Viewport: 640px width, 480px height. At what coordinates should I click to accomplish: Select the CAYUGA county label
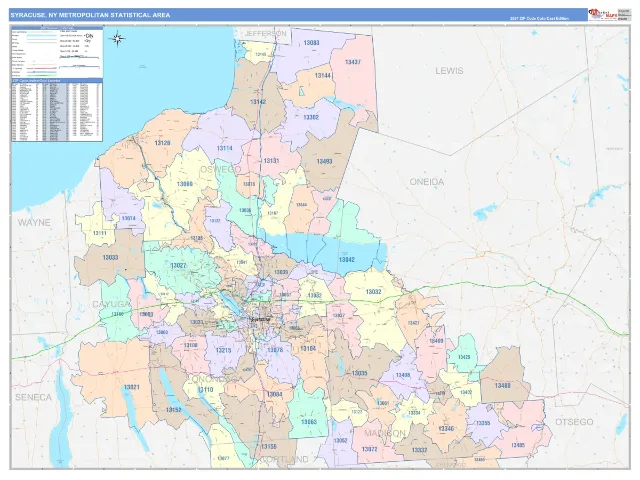tap(111, 304)
